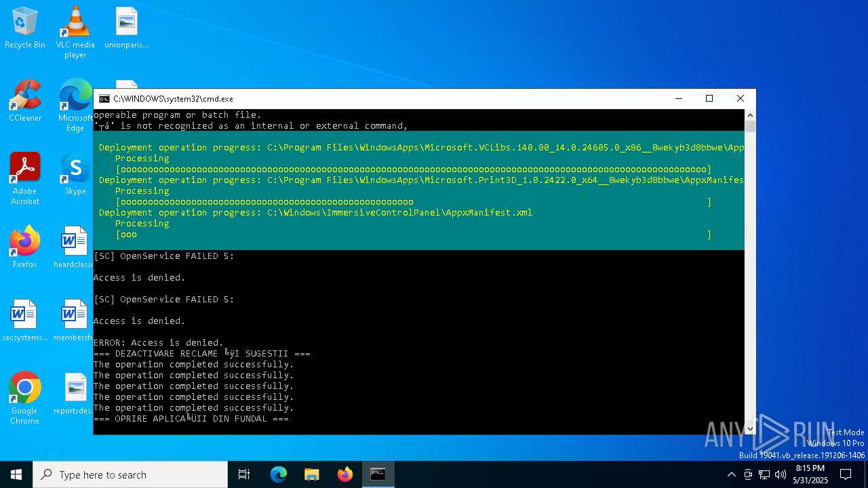
Task: Click the meet-now tray icon
Action: coord(748,474)
